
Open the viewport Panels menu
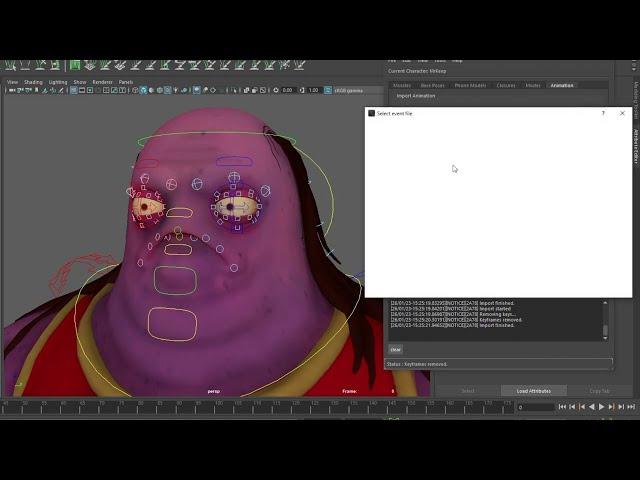(x=126, y=82)
